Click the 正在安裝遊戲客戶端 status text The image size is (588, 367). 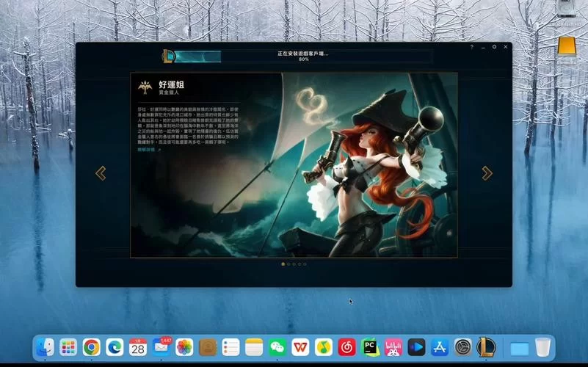pos(303,54)
